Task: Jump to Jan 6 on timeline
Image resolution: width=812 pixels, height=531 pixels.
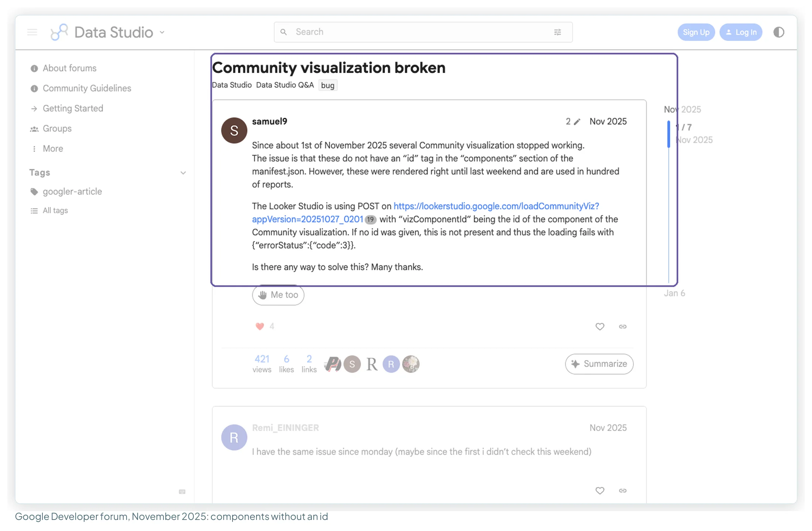Action: [x=674, y=293]
